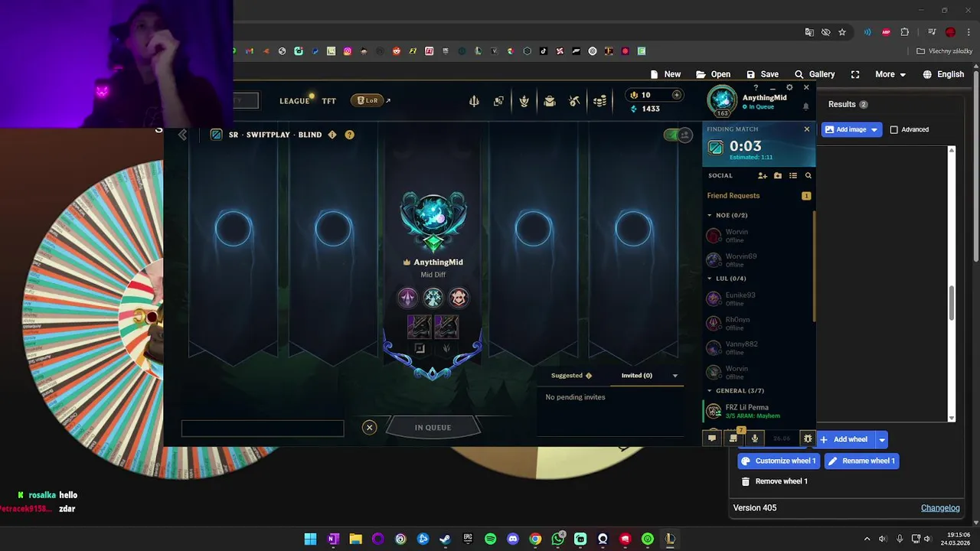Open the Loot crafting icon
The height and width of the screenshot is (551, 980).
pos(524,101)
